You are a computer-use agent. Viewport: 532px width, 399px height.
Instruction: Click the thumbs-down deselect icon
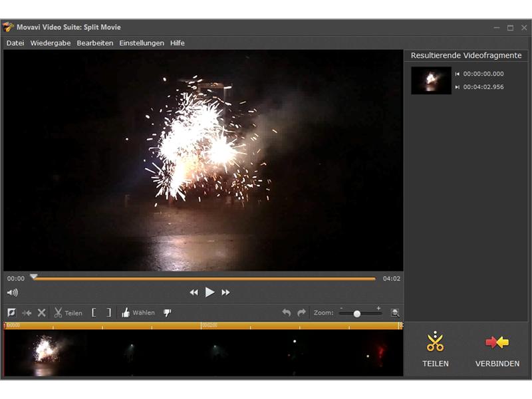click(x=168, y=313)
